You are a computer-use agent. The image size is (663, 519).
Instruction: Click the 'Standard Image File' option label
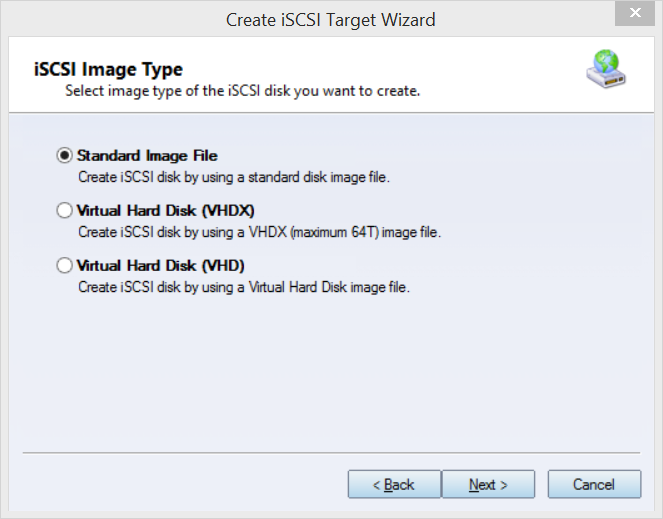pos(147,156)
